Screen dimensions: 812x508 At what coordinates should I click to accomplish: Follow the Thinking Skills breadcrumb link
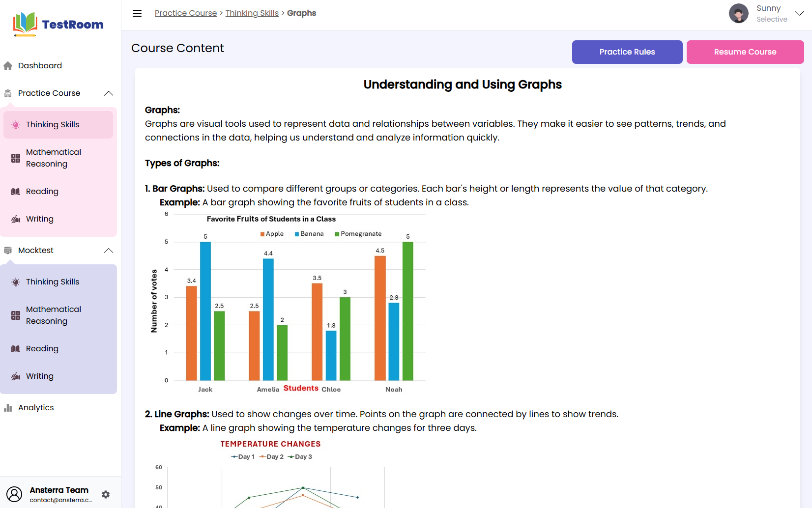(x=252, y=13)
